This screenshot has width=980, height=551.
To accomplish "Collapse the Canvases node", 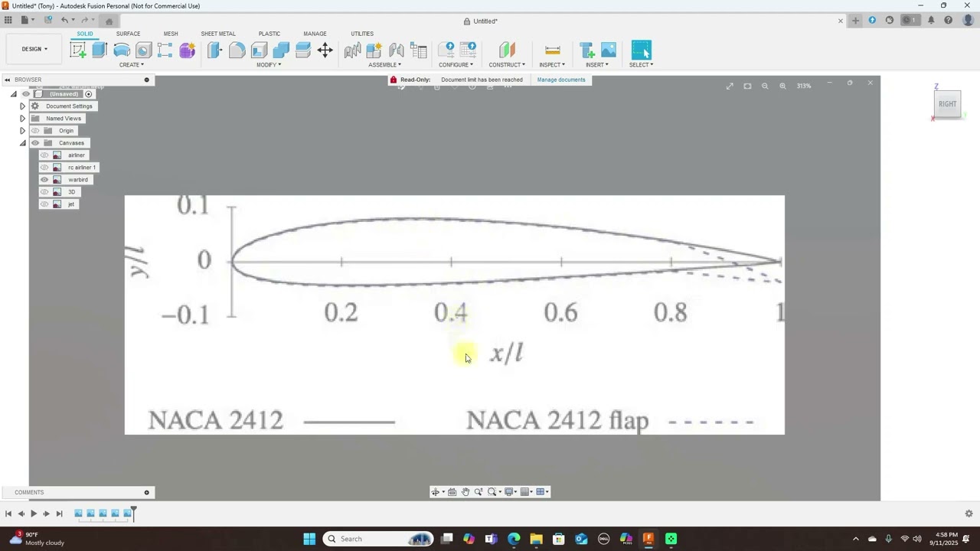I will (22, 143).
